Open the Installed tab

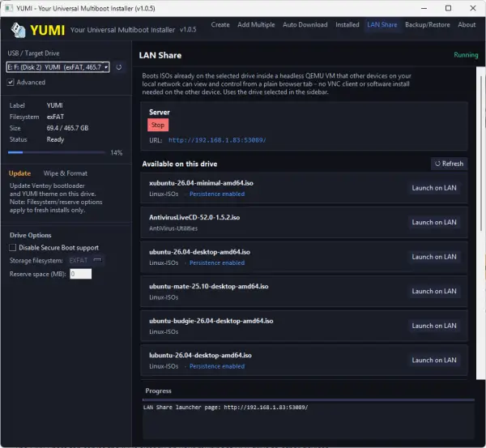click(347, 25)
